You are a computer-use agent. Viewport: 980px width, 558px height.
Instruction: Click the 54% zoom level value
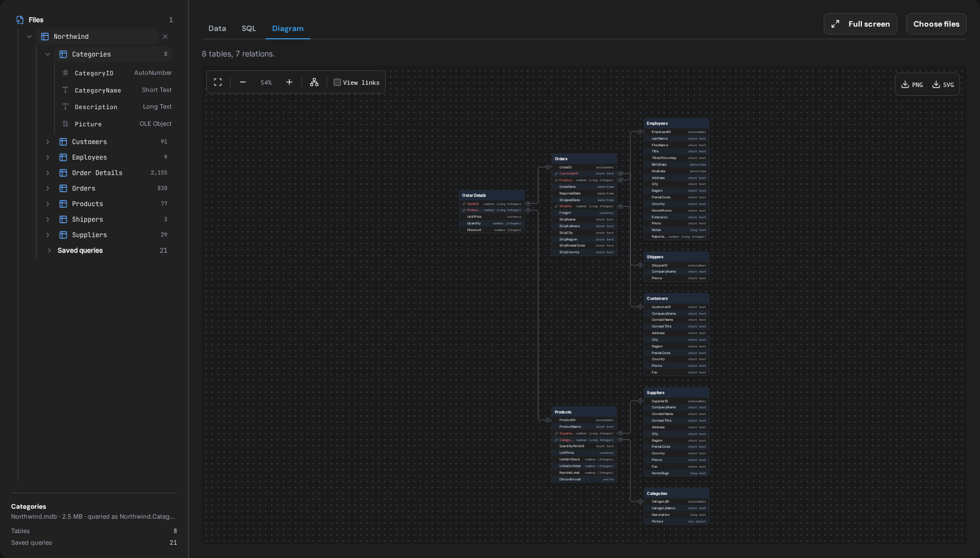(x=266, y=83)
